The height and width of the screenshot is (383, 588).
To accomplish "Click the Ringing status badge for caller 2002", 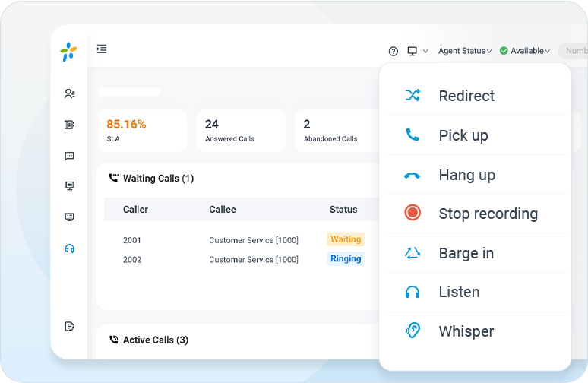I will click(x=346, y=259).
